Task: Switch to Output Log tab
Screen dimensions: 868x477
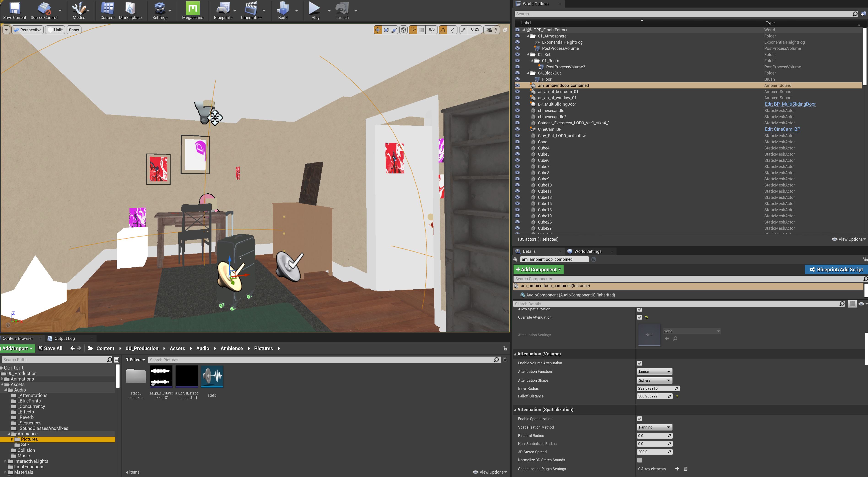Action: 64,338
